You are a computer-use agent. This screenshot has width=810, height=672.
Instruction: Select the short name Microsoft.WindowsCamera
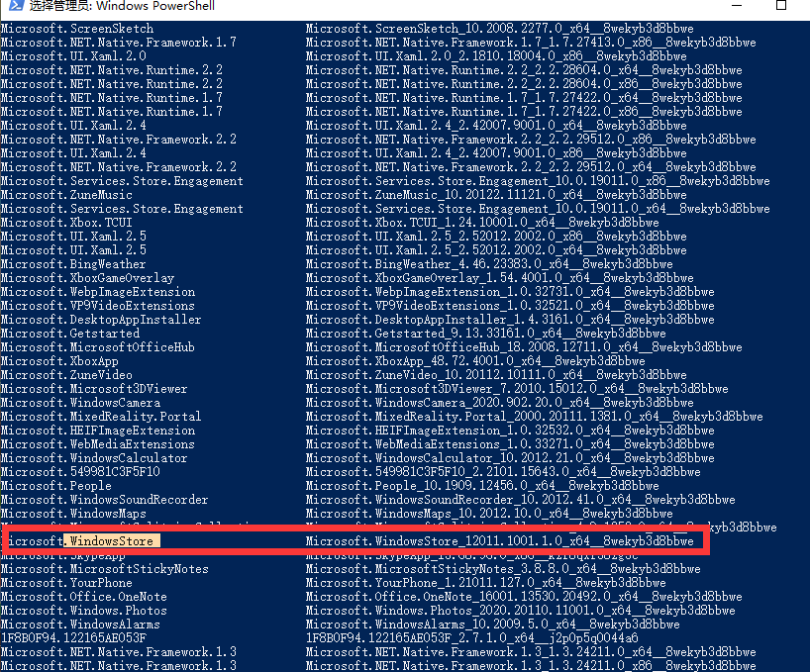(x=80, y=404)
